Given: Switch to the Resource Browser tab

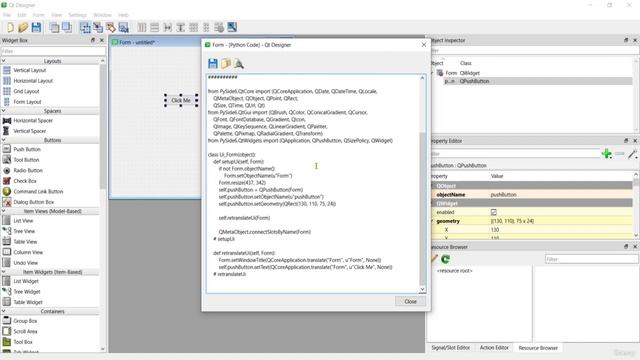Looking at the screenshot, I should (538, 348).
